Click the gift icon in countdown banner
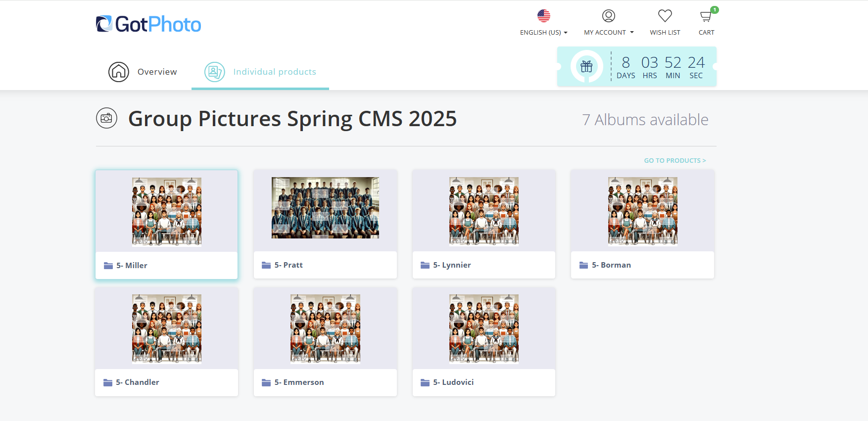 (586, 66)
